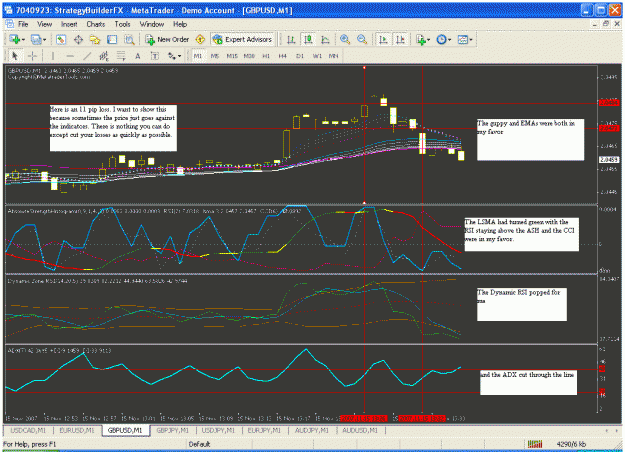Open the Charts menu
This screenshot has width=625, height=452.
coord(96,24)
